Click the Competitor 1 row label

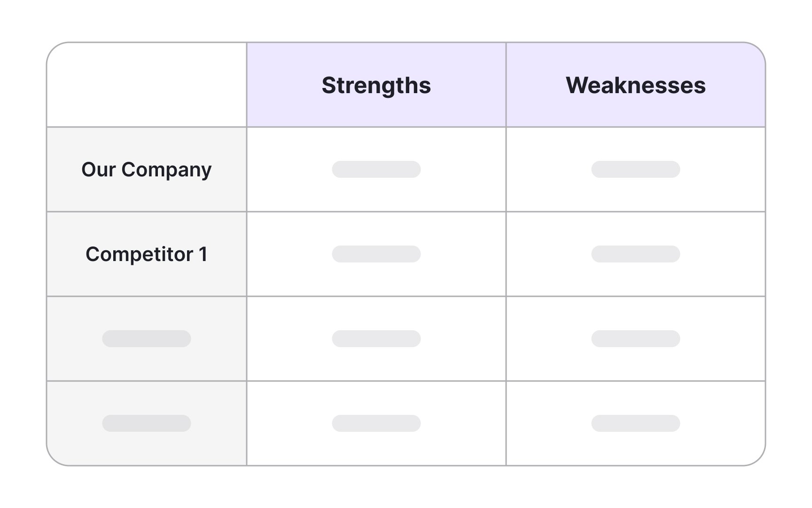tap(146, 254)
